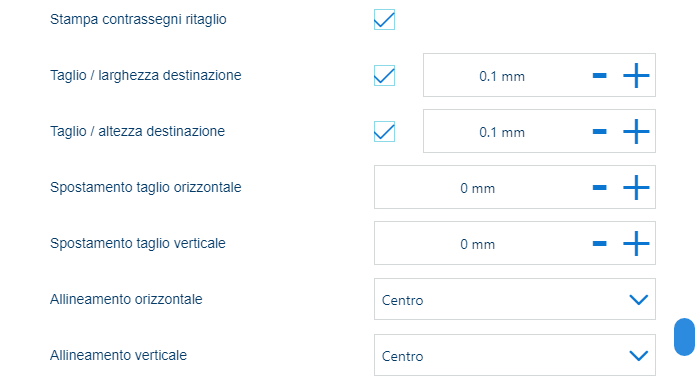Click the 0.1 mm larghezza destinazione value
Screen dimensions: 697x383
pos(502,76)
